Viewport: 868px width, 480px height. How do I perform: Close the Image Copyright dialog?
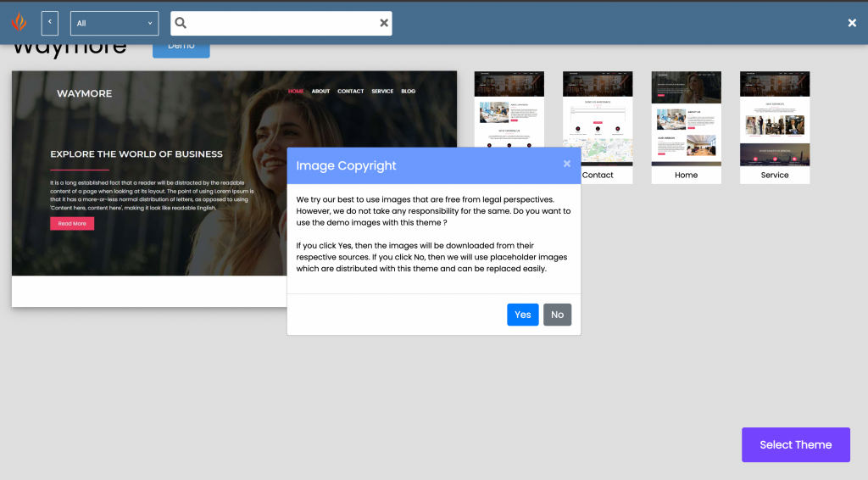point(567,164)
